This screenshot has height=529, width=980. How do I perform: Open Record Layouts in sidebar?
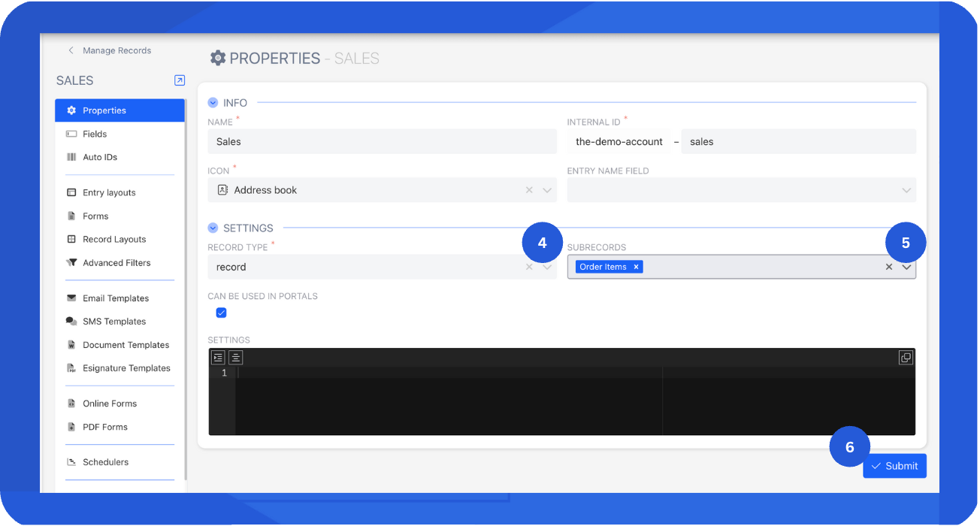pos(119,239)
